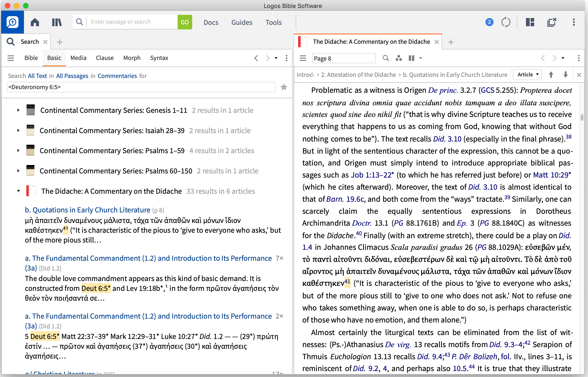Open the Search panel options menu
The width and height of the screenshot is (588, 377).
286,58
